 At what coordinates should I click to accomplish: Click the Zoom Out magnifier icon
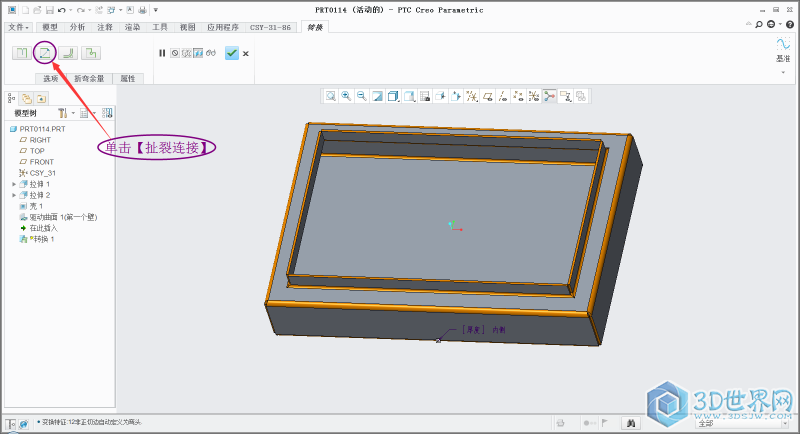[362, 96]
